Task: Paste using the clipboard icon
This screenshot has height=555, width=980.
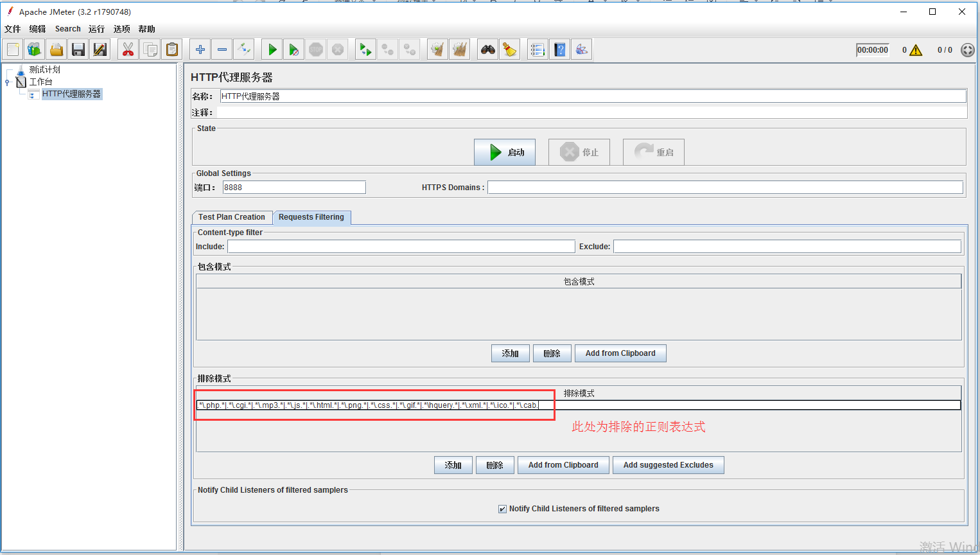Action: point(172,49)
